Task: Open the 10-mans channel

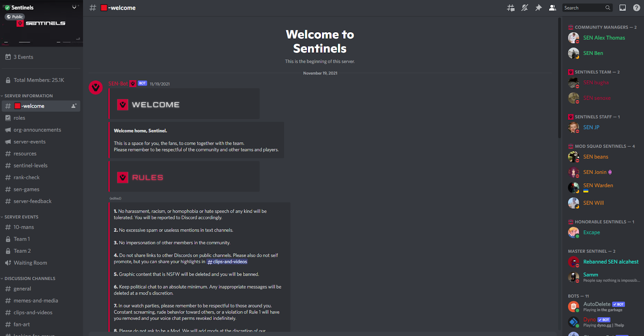Action: pyautogui.click(x=41, y=227)
